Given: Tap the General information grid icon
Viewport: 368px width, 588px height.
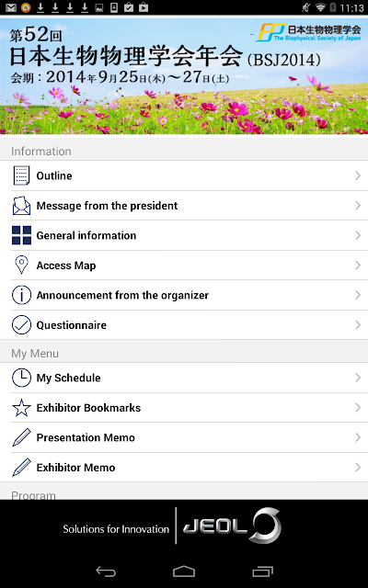Looking at the screenshot, I should (21, 235).
